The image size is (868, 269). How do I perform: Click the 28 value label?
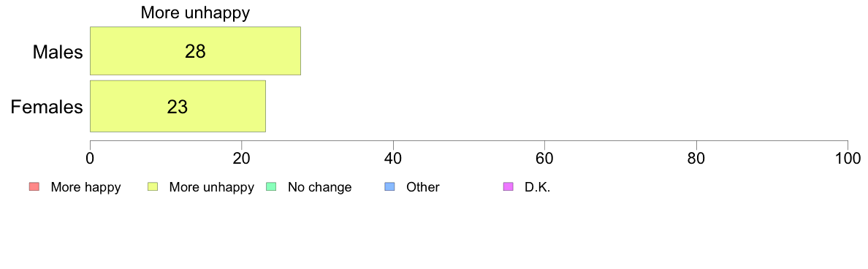tap(195, 51)
